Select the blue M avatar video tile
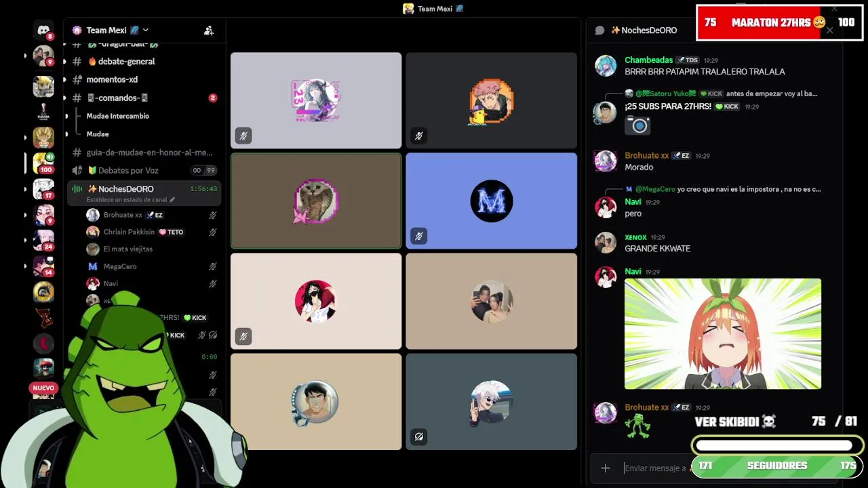 pos(491,201)
